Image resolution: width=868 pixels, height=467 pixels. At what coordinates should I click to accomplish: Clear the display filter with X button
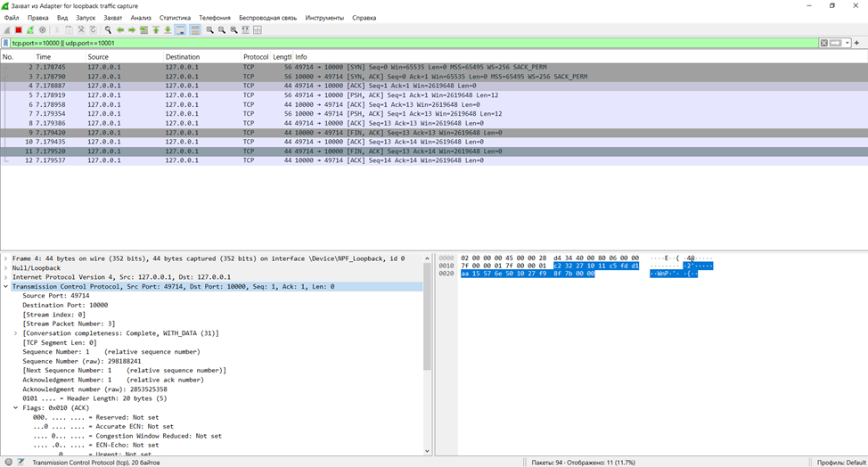pyautogui.click(x=823, y=43)
